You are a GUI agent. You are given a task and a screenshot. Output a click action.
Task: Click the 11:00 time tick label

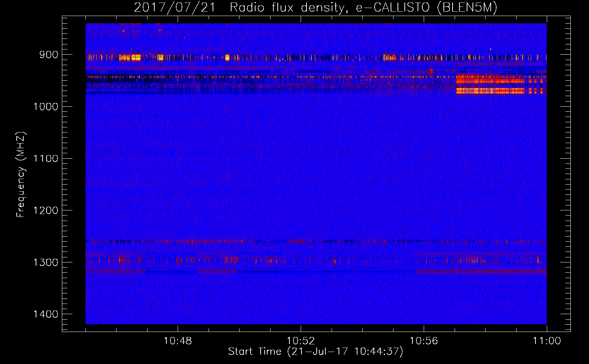(547, 341)
